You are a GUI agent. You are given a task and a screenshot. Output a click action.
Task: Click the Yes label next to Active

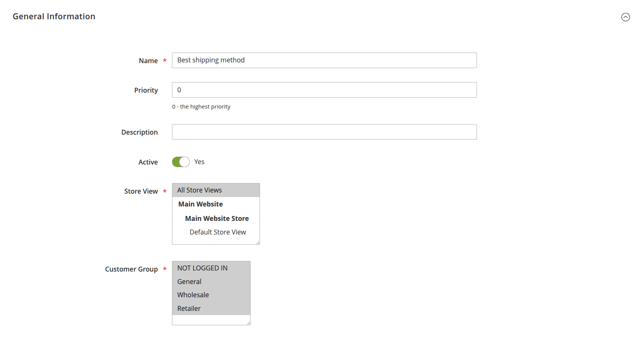tap(199, 162)
